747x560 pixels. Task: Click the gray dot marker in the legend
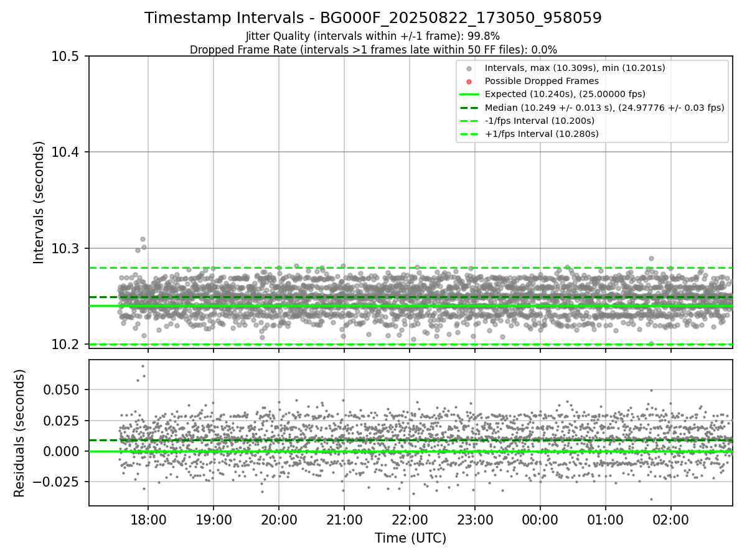coord(469,68)
